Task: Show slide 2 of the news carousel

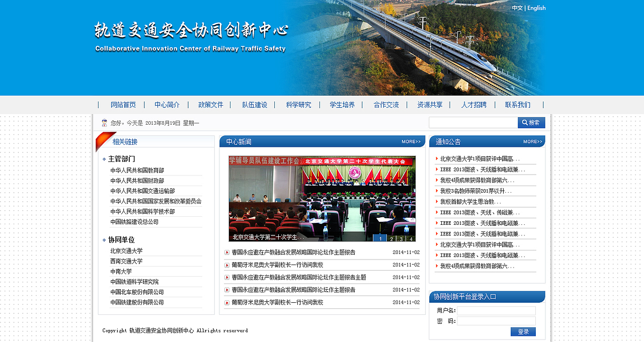Action: pos(391,239)
